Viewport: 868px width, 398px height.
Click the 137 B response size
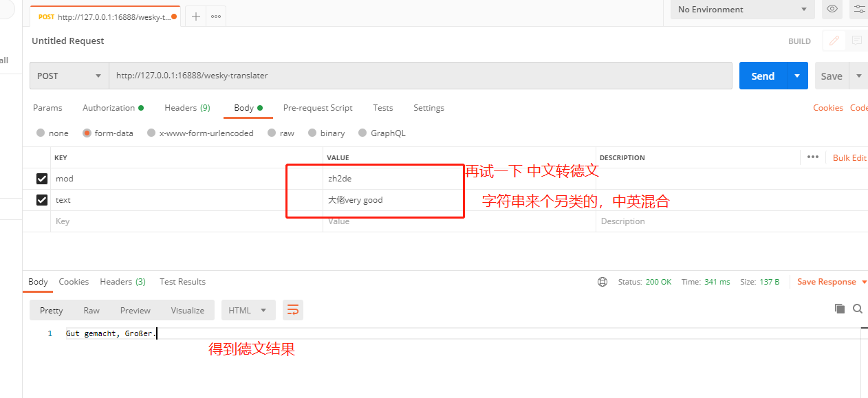coord(770,282)
